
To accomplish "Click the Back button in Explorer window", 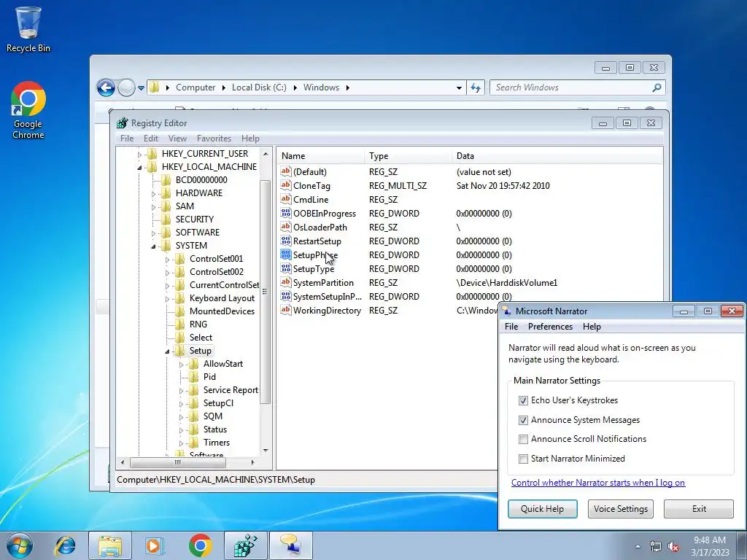I will [106, 87].
